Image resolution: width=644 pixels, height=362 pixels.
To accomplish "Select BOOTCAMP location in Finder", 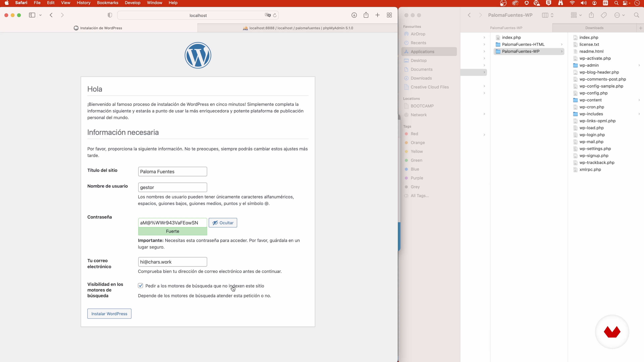I will click(x=429, y=106).
